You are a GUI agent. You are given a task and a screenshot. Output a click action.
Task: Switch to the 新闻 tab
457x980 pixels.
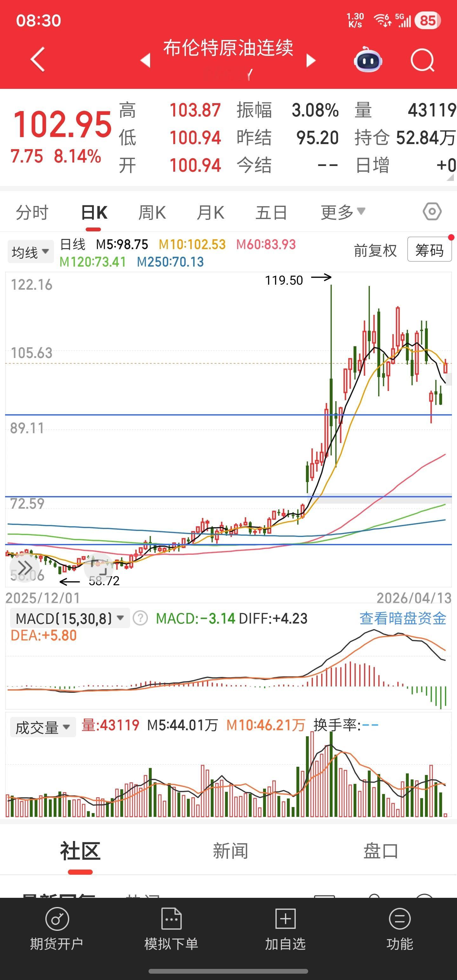pos(230,851)
